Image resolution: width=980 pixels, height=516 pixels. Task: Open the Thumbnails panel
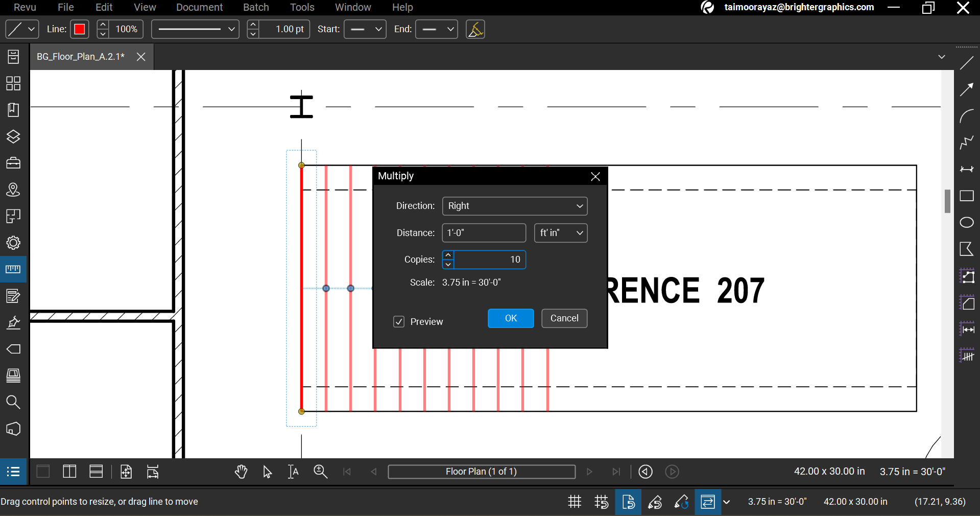[13, 84]
